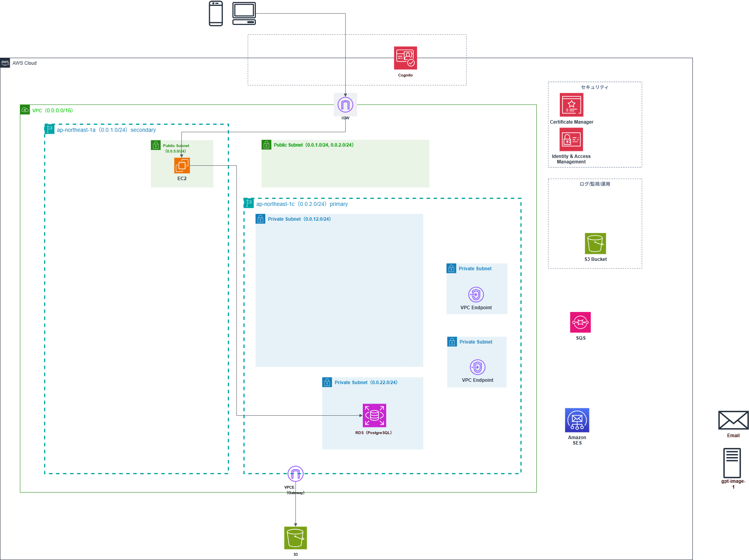Click the desktop computer client icon
The height and width of the screenshot is (560, 749).
[x=244, y=14]
